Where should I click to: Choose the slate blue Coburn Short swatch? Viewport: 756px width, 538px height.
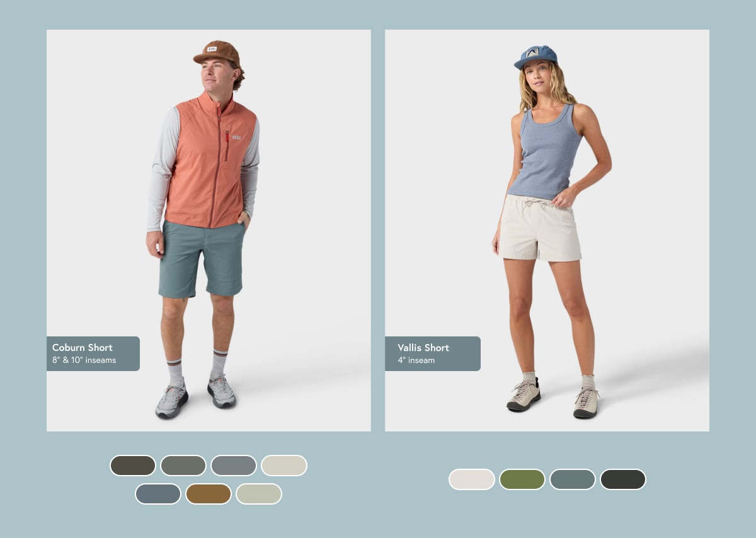click(158, 494)
